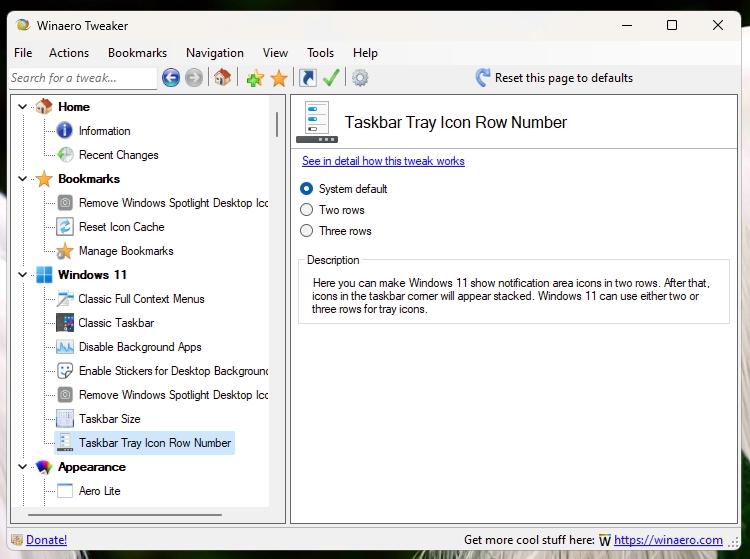Open the Actions menu
This screenshot has width=750, height=559.
pyautogui.click(x=69, y=53)
